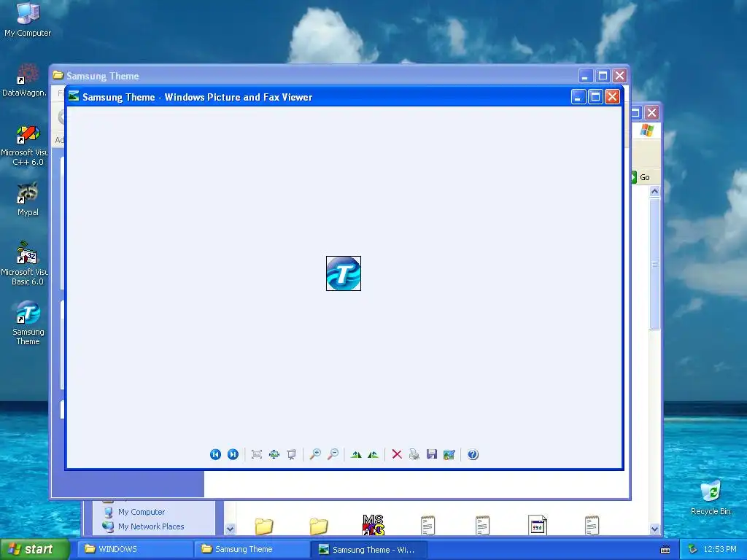Open the Recycle Bin
Screen dimensions: 747x560
[x=711, y=498]
